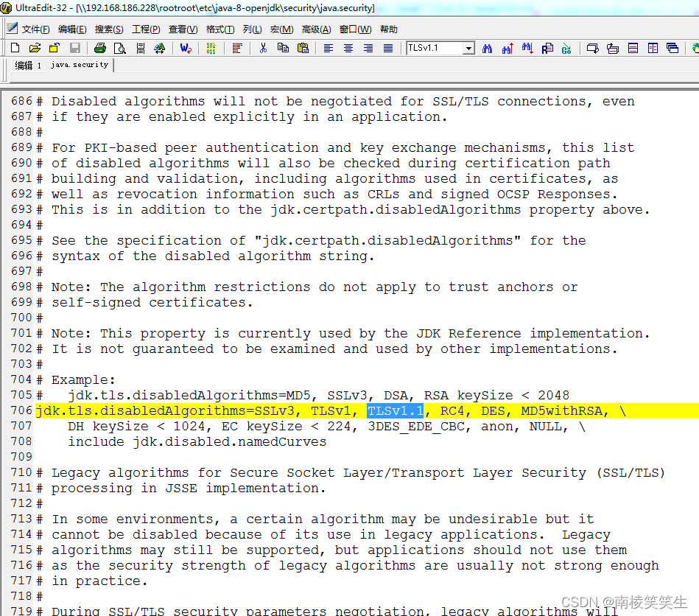699x616 pixels.
Task: Open 查看(V) menu
Action: (183, 29)
